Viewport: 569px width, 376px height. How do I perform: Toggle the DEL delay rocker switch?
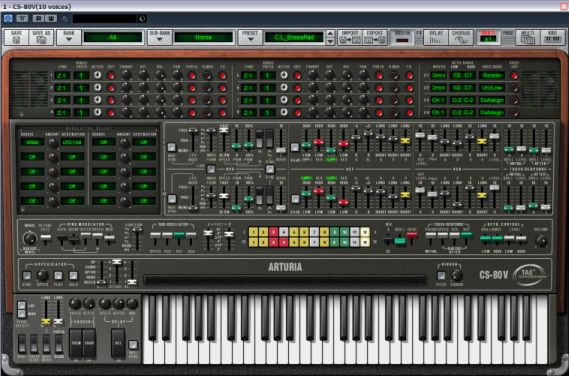pyautogui.click(x=118, y=343)
